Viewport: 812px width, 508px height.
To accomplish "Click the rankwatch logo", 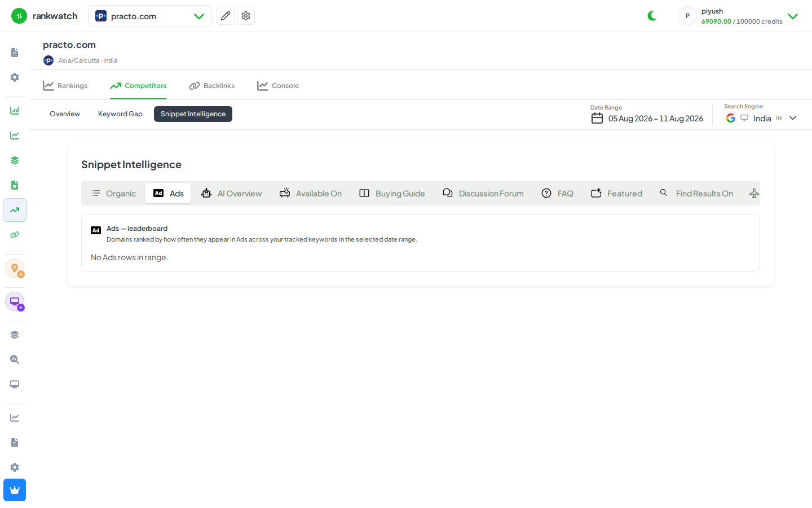I will [45, 16].
